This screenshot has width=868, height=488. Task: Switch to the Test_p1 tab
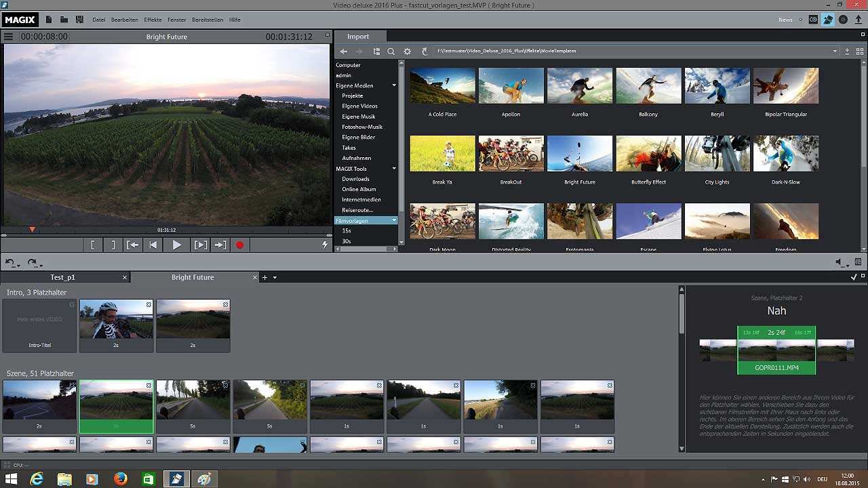coord(62,277)
